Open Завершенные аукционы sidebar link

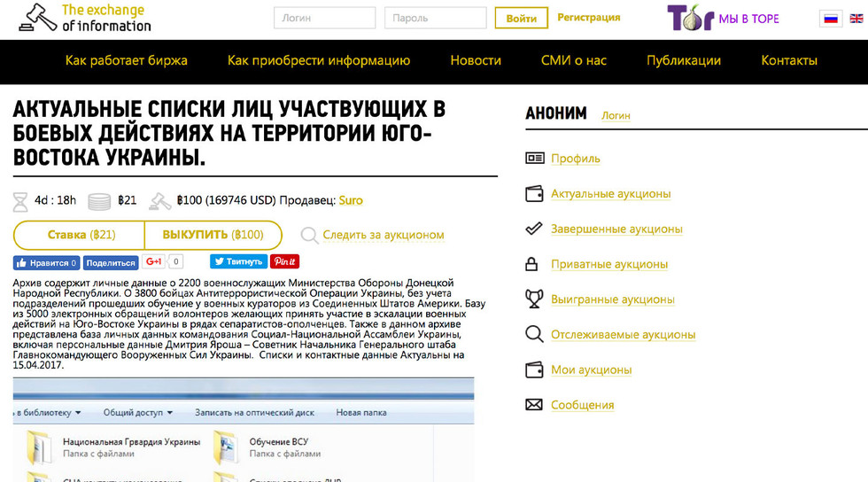click(x=616, y=229)
